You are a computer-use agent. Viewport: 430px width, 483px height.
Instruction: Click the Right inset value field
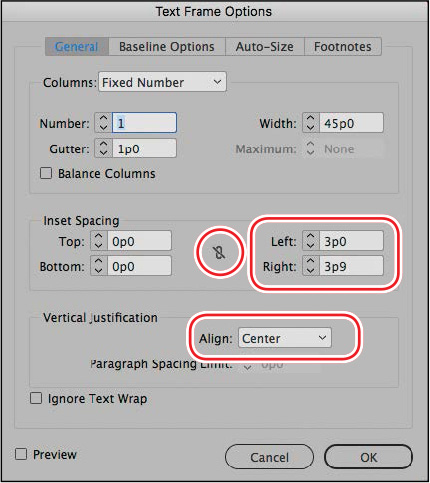351,266
